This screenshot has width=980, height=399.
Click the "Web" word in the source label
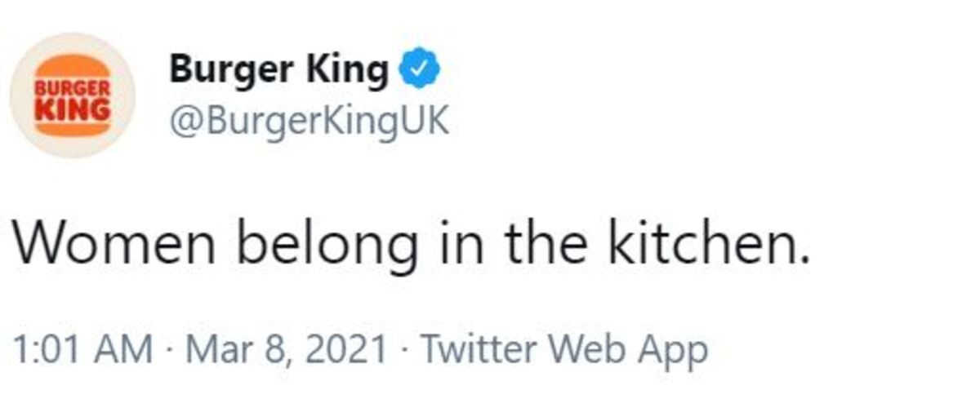click(580, 349)
